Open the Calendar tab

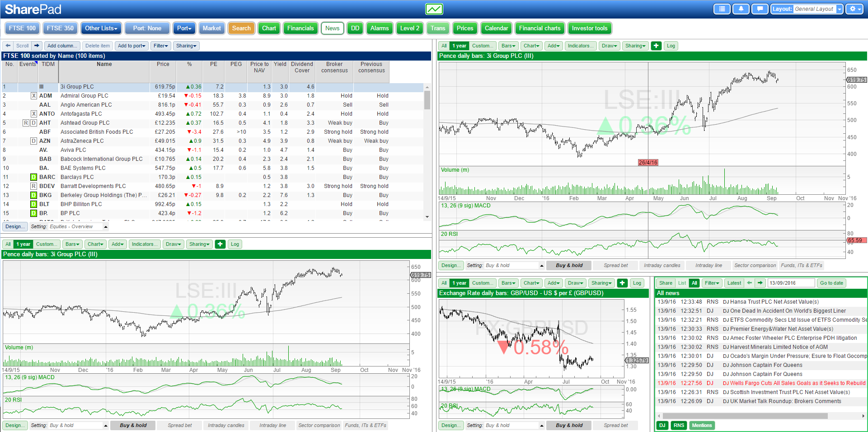[x=496, y=28]
